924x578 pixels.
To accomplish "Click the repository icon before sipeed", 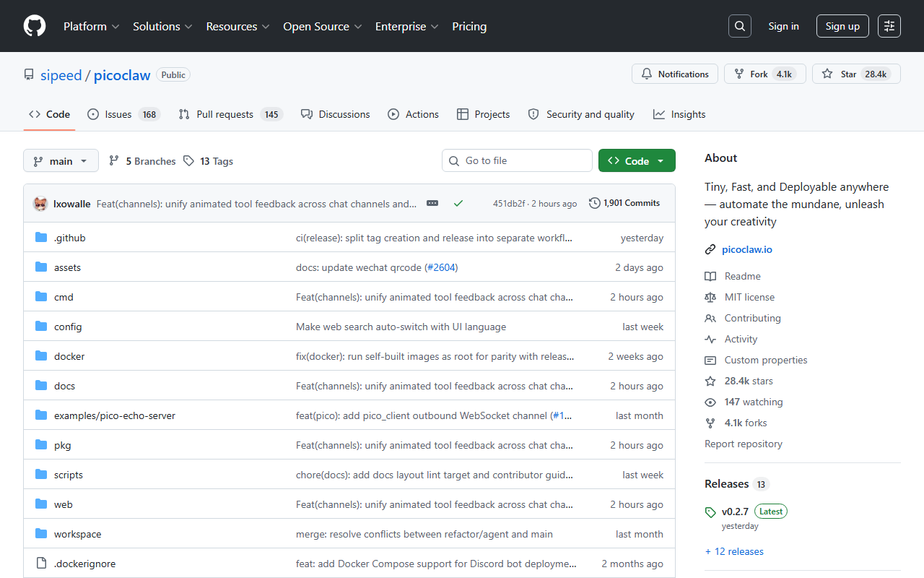I will 29,74.
